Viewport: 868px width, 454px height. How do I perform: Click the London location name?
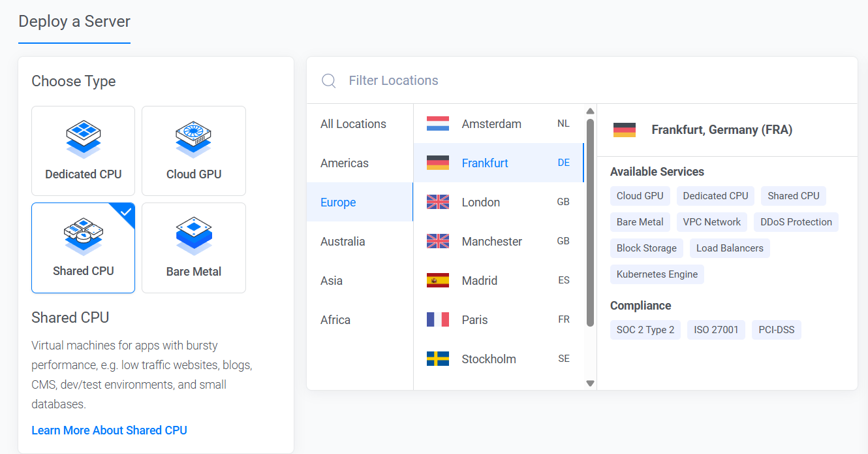pos(481,202)
